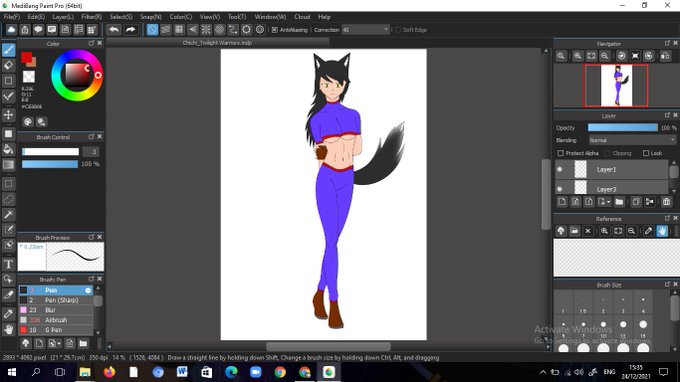
Task: Duplicate the current layer
Action: [636, 202]
